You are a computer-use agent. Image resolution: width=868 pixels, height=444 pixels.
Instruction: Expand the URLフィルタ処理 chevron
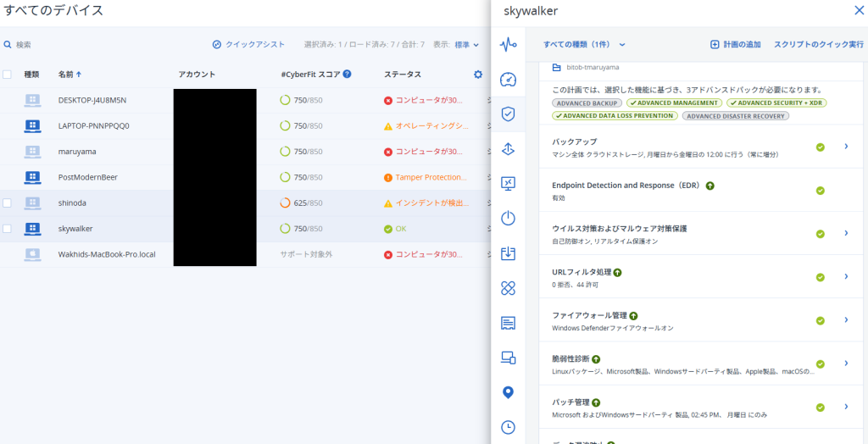(846, 276)
